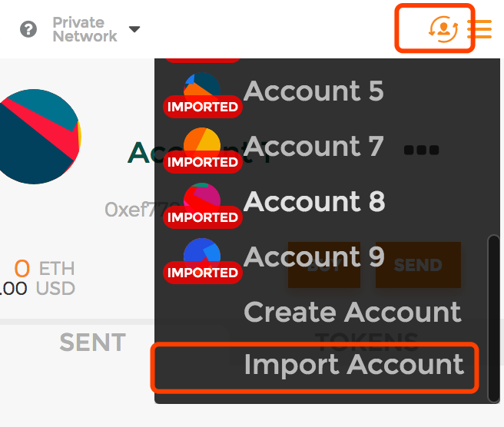Select the Account 8 identicon
Viewport: 504px width, 427px height.
(202, 197)
